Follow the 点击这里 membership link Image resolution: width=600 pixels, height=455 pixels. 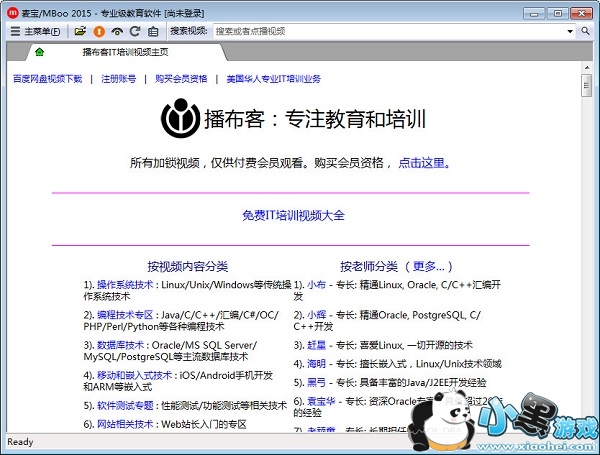(424, 163)
